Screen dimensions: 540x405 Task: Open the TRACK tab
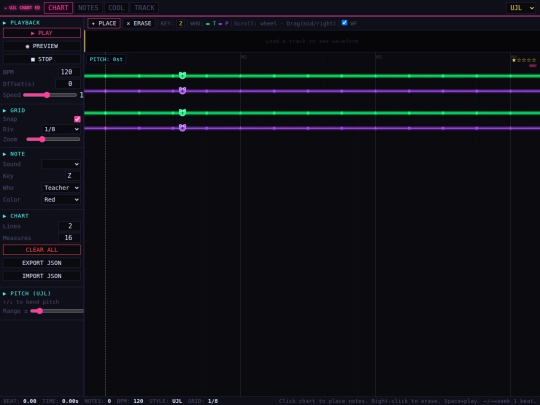[144, 8]
